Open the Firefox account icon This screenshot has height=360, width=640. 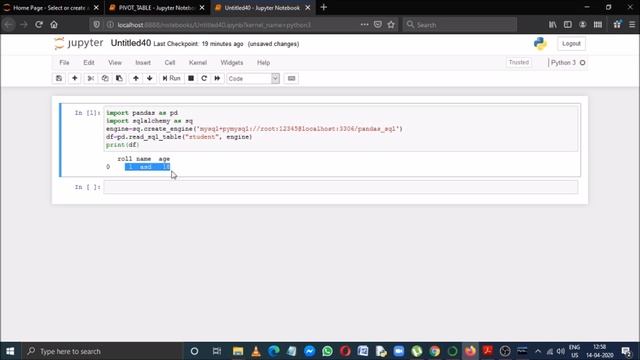[583, 24]
